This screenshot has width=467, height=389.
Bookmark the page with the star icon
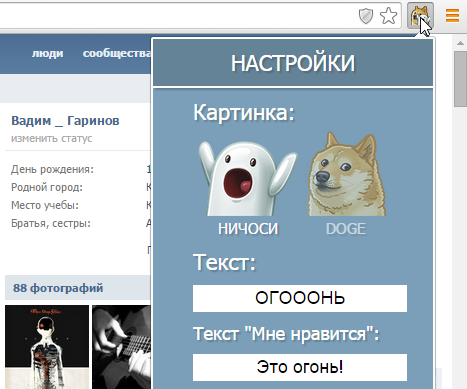[x=388, y=16]
